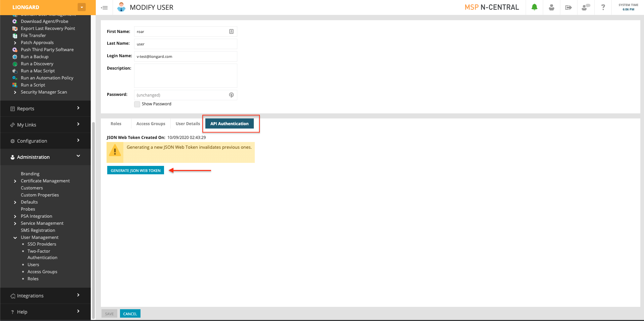Viewport: 644px width, 321px height.
Task: Click the Integrations puzzle icon
Action: click(x=13, y=296)
